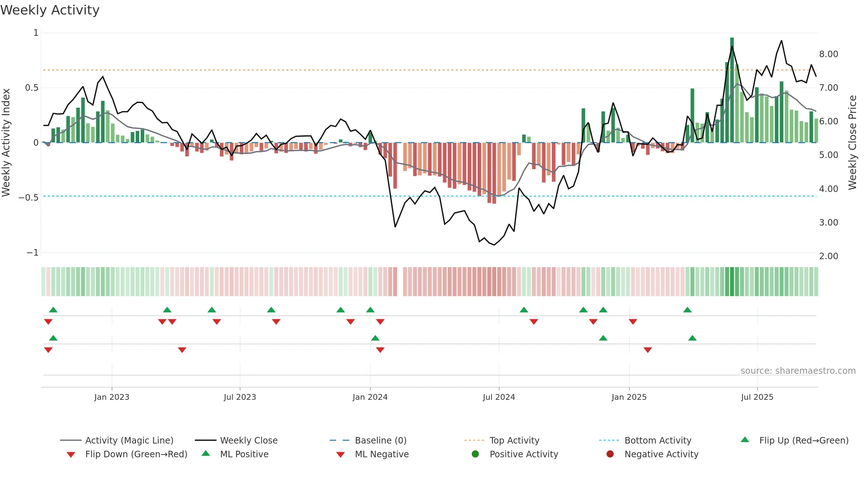This screenshot has width=868, height=488.
Task: Click the rightmost green triangle in upper marker row
Action: pos(688,310)
